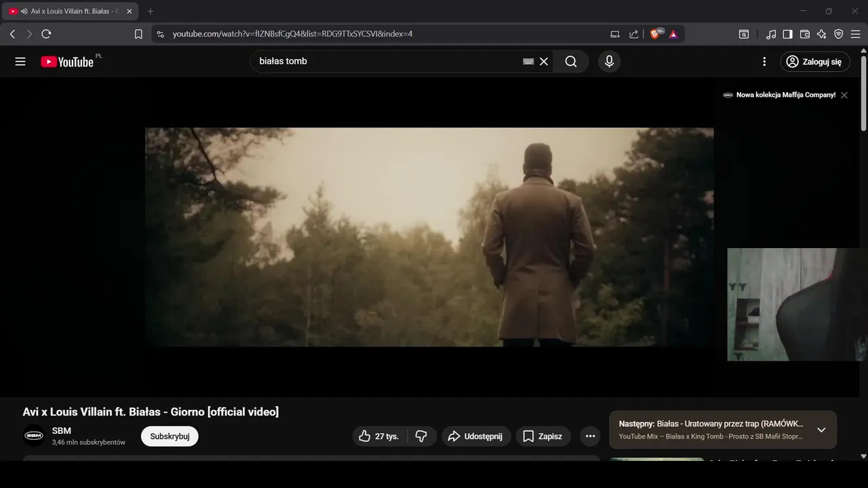The width and height of the screenshot is (868, 488).
Task: Share the video via Udostępnij
Action: pyautogui.click(x=476, y=436)
